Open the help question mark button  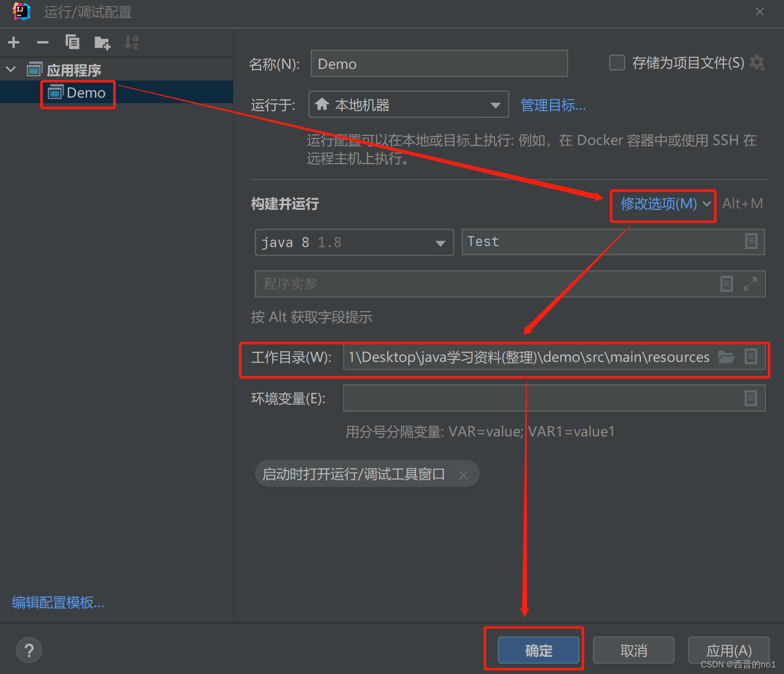click(29, 650)
